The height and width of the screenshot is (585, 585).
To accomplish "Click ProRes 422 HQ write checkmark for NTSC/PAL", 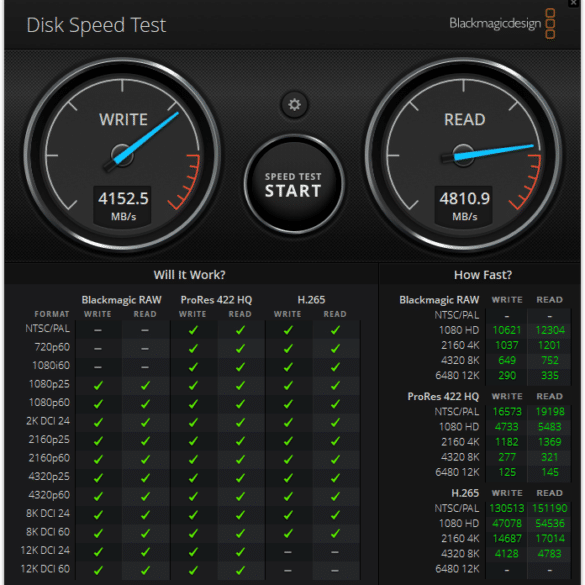I will tap(193, 330).
